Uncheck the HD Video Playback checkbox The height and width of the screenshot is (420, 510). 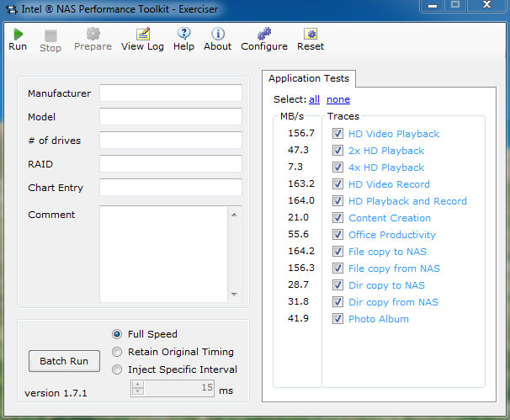[337, 134]
